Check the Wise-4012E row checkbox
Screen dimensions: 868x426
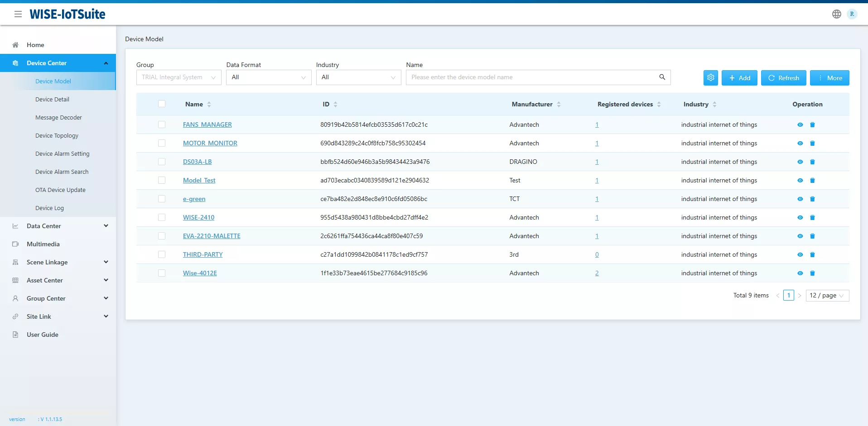click(x=162, y=273)
